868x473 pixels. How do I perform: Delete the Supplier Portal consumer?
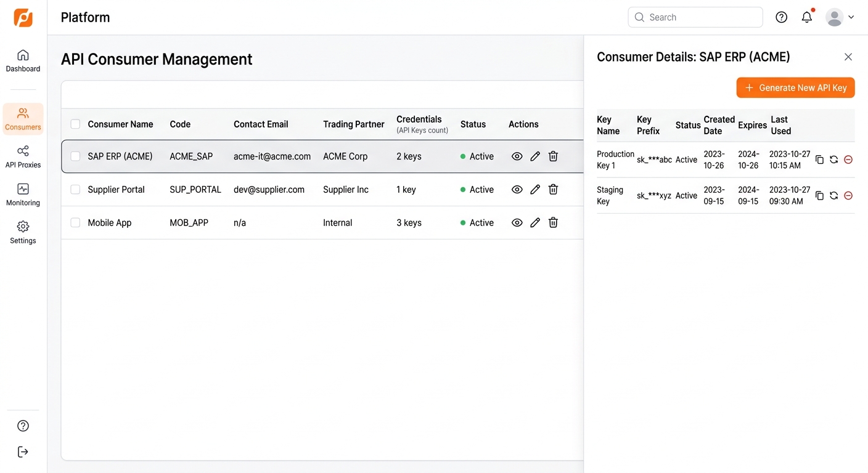pos(554,190)
